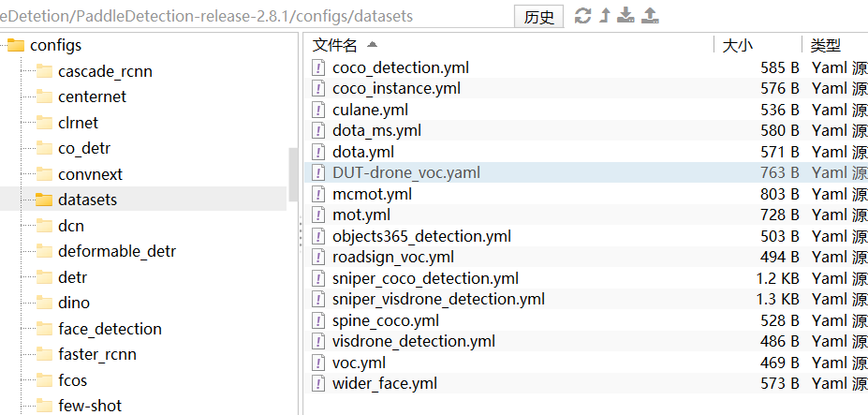The height and width of the screenshot is (415, 868).
Task: Click the 469 B size of voc.yml
Action: tap(779, 363)
